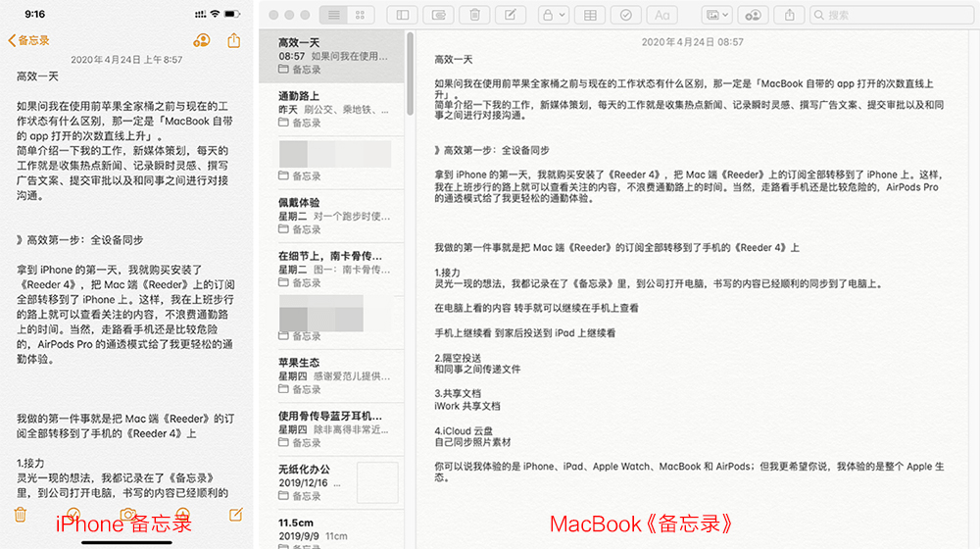
Task: Click the 无纸化办公 note thumbnail
Action: click(377, 482)
